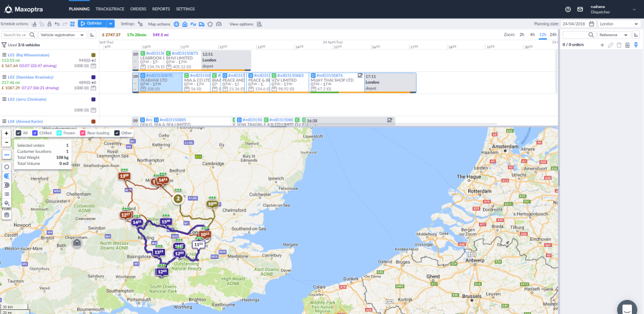Open the London location dropdown
Image resolution: width=644 pixels, height=314 pixels.
[619, 24]
